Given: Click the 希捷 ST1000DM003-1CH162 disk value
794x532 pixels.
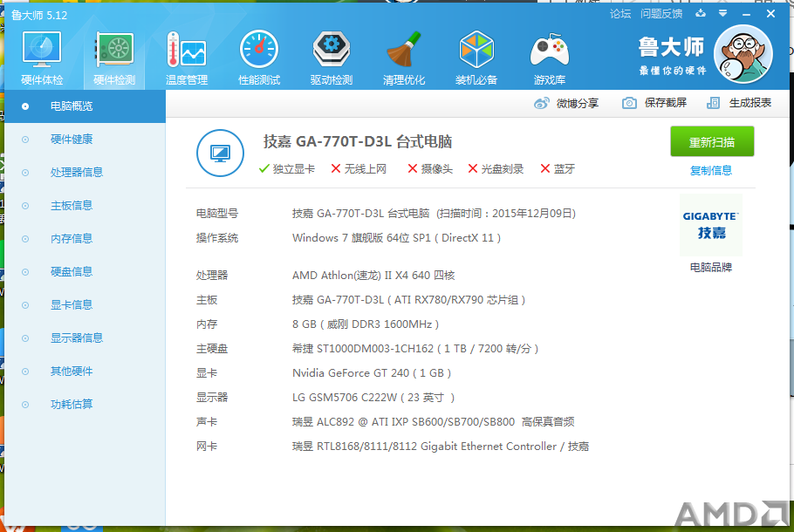Looking at the screenshot, I should pyautogui.click(x=415, y=349).
